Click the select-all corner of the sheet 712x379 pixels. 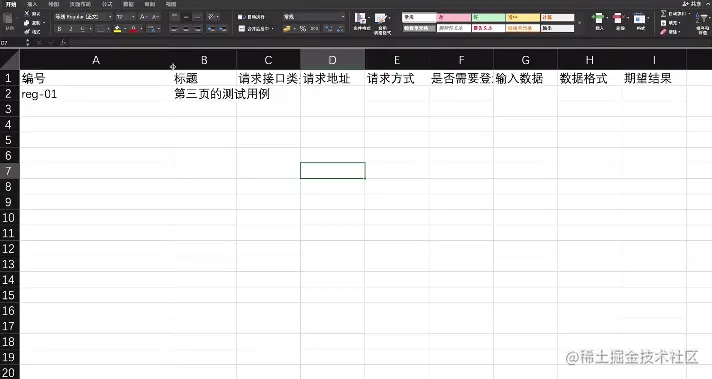click(10, 59)
